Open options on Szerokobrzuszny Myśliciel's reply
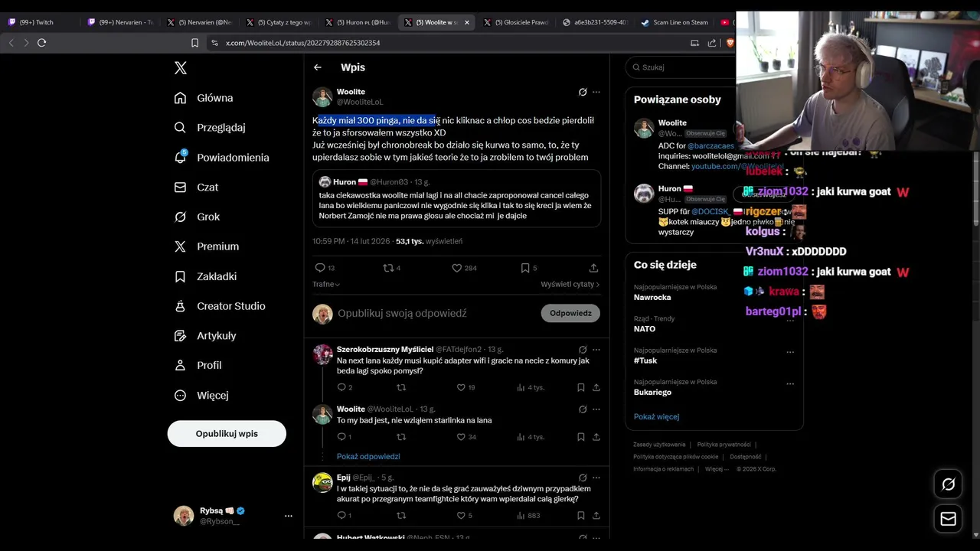Screen dimensions: 980x551 tap(596, 350)
